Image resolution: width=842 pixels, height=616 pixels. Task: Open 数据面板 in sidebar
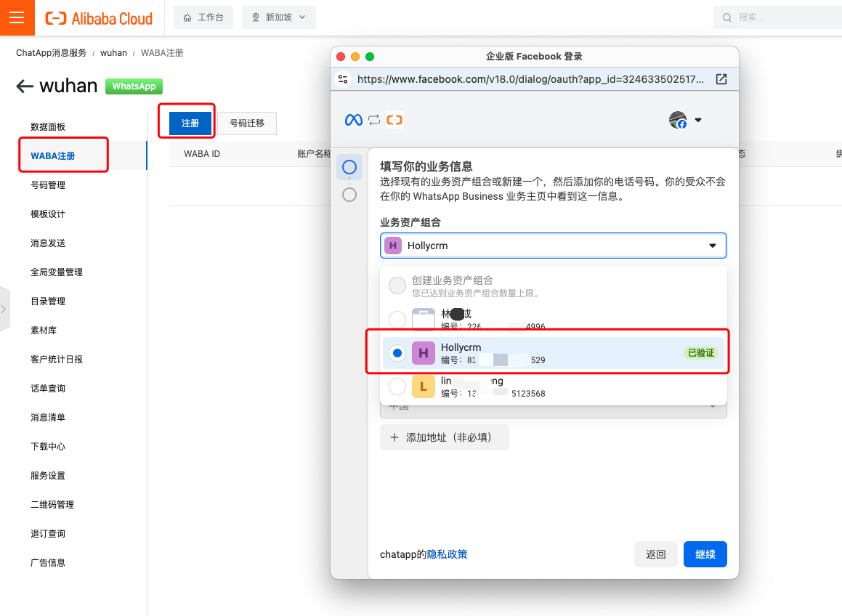[48, 126]
